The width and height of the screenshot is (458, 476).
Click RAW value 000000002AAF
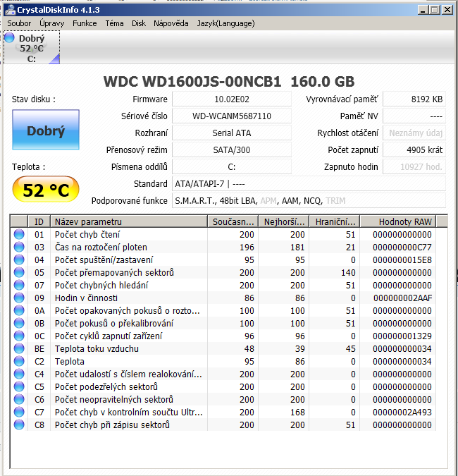click(402, 298)
